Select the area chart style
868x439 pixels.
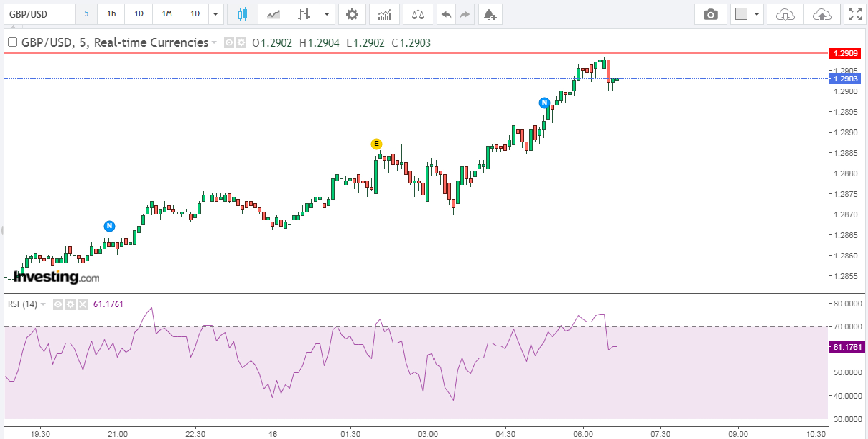point(273,14)
